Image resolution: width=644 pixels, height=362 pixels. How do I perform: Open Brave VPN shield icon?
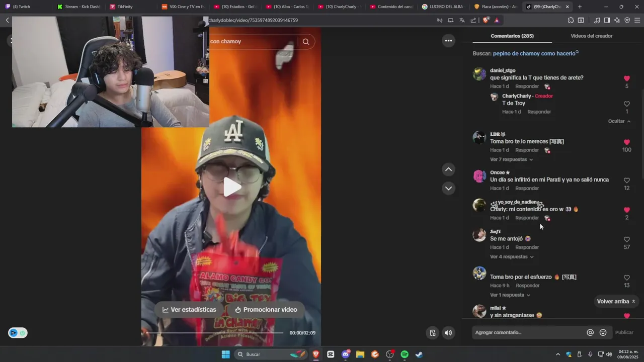(627, 20)
